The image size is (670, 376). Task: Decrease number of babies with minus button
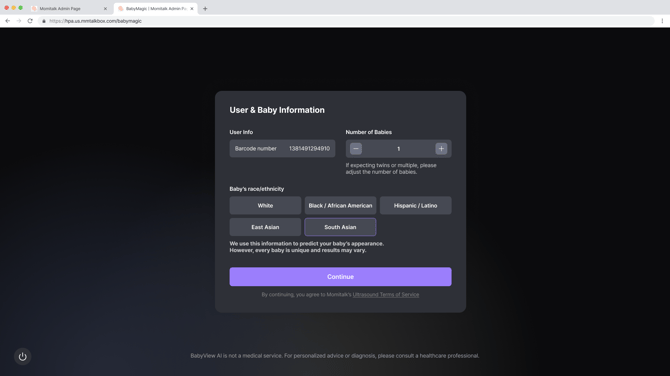coord(356,149)
